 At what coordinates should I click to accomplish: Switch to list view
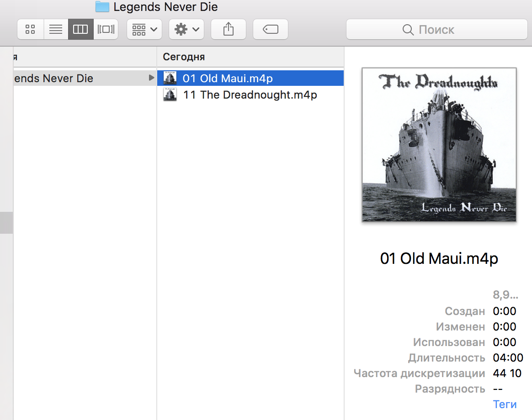(56, 30)
